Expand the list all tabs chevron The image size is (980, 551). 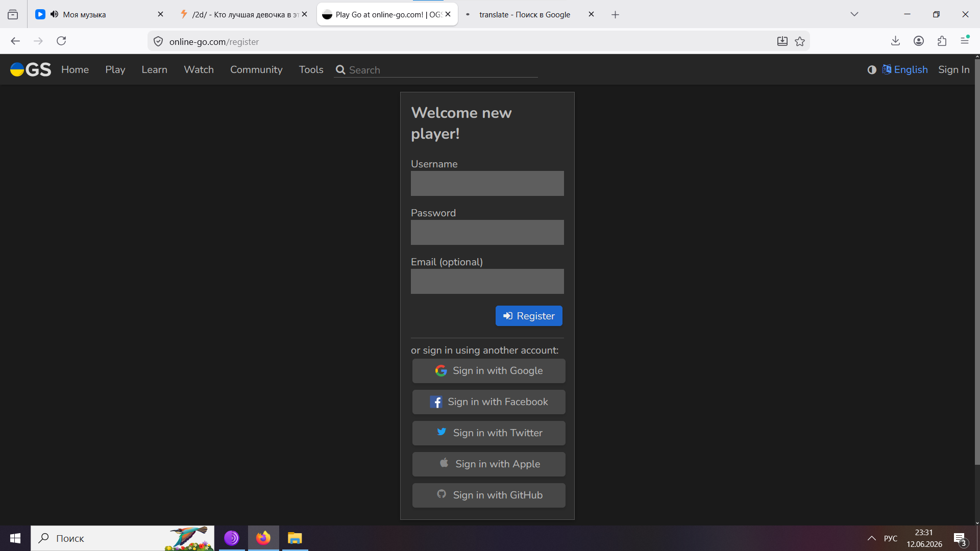[x=854, y=14]
